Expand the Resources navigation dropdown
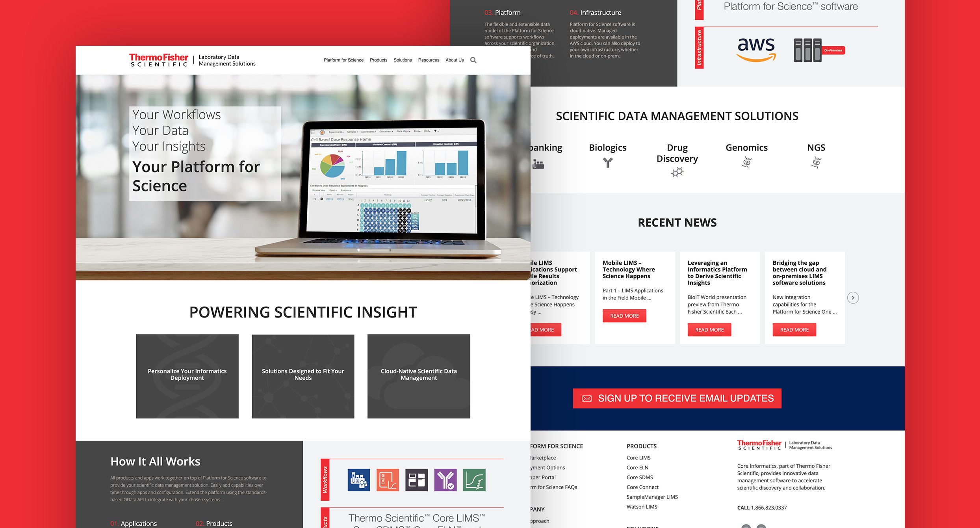 [428, 60]
